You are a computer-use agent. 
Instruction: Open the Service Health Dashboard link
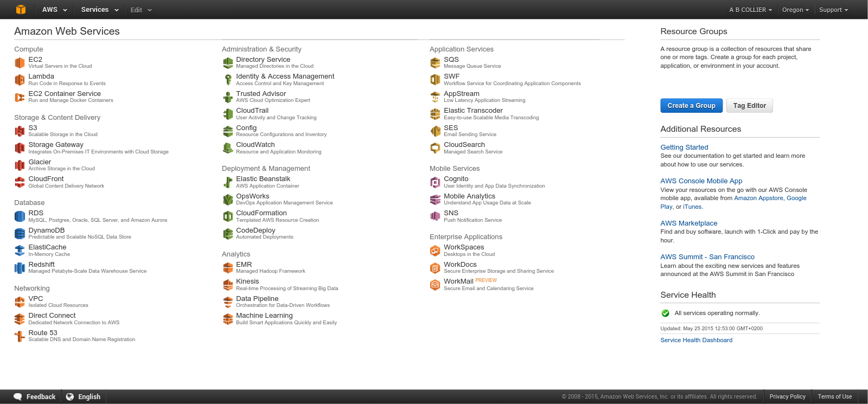point(696,340)
